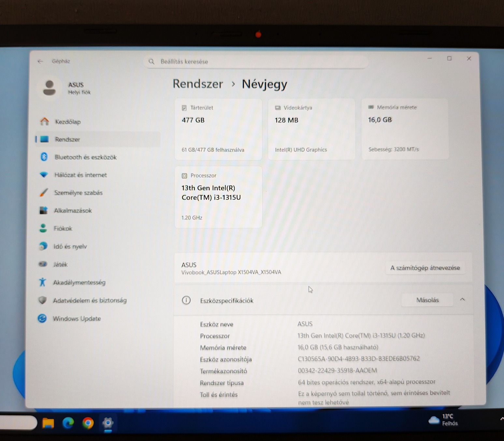
Task: Click the Eszköz neve ASUS value
Action: tap(305, 324)
